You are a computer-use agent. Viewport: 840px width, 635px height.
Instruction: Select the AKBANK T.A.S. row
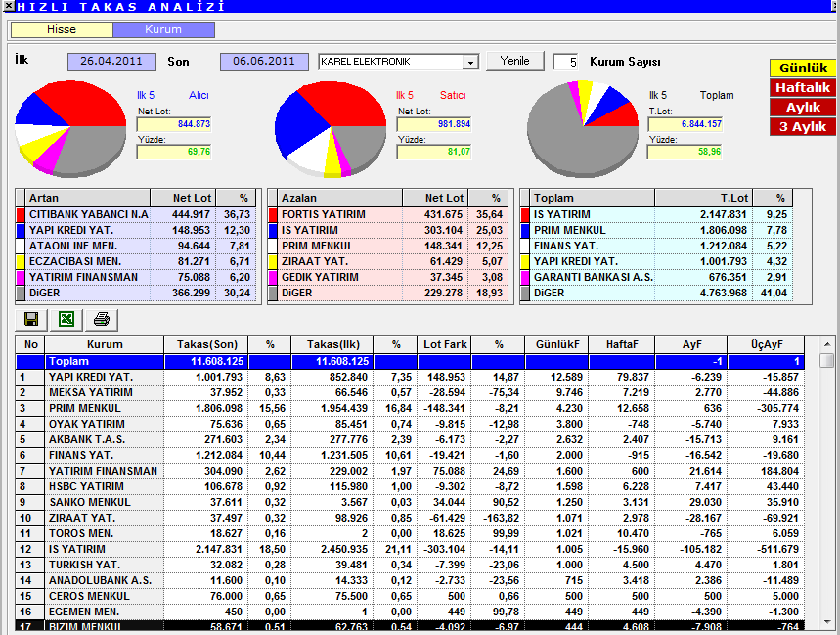click(x=410, y=439)
